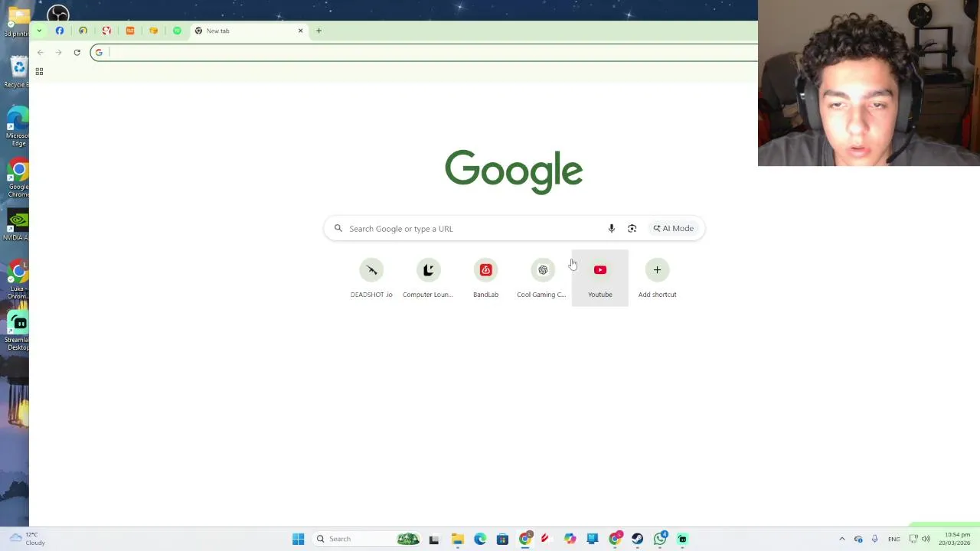The image size is (980, 551).
Task: Open Google Lens image search
Action: point(632,228)
